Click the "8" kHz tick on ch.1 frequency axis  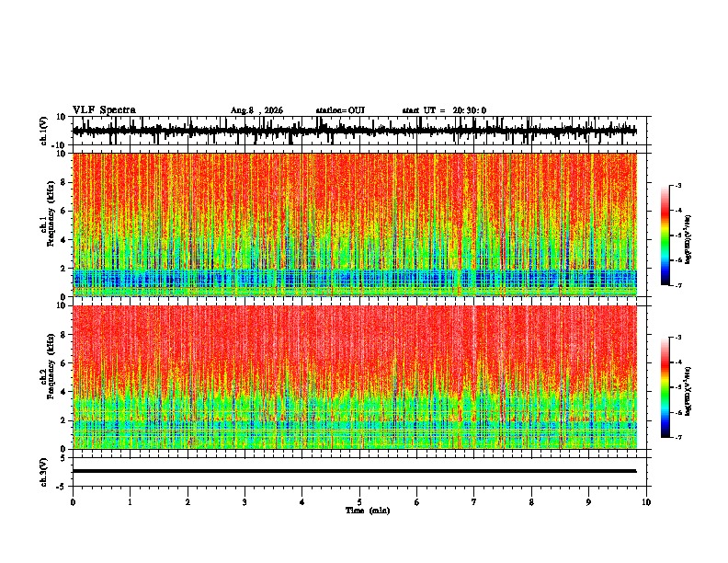click(x=64, y=182)
